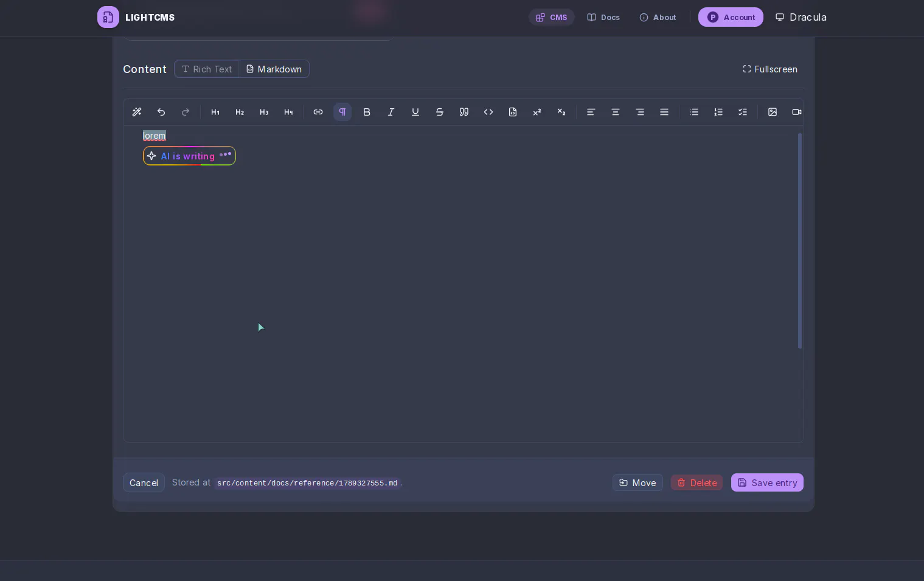Toggle underline formatting

click(415, 112)
